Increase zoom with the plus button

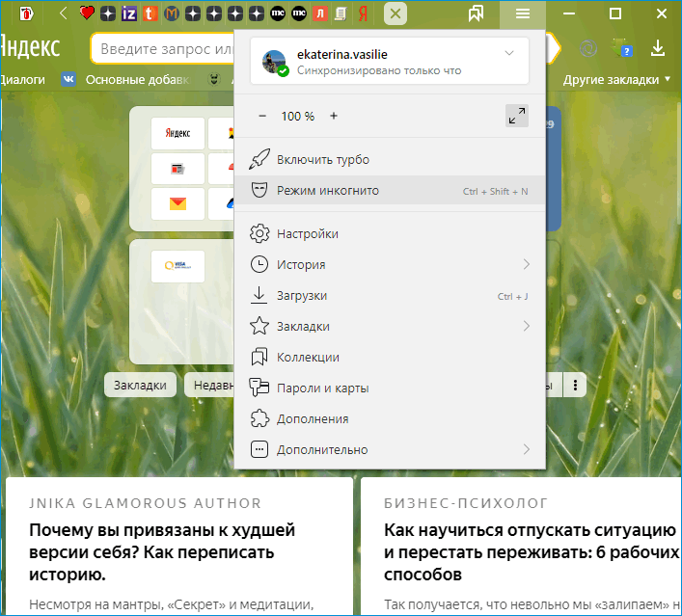(x=334, y=116)
